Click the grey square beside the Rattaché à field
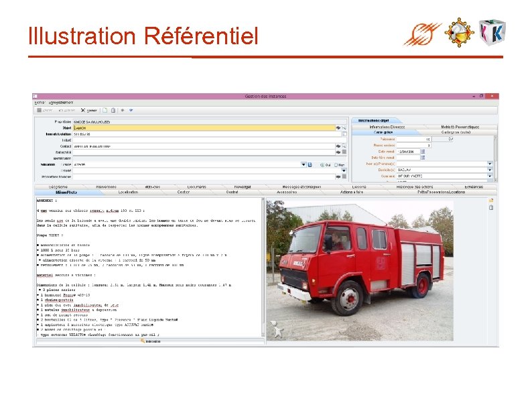 click(x=344, y=152)
